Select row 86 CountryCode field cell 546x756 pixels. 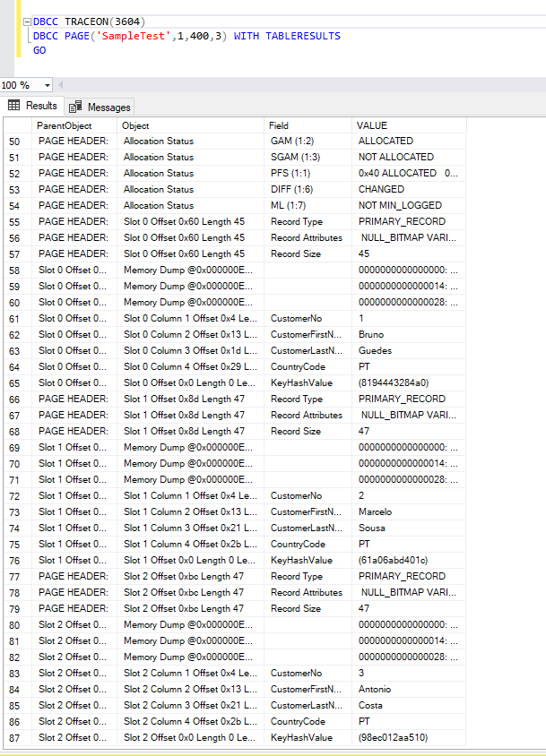pyautogui.click(x=308, y=721)
